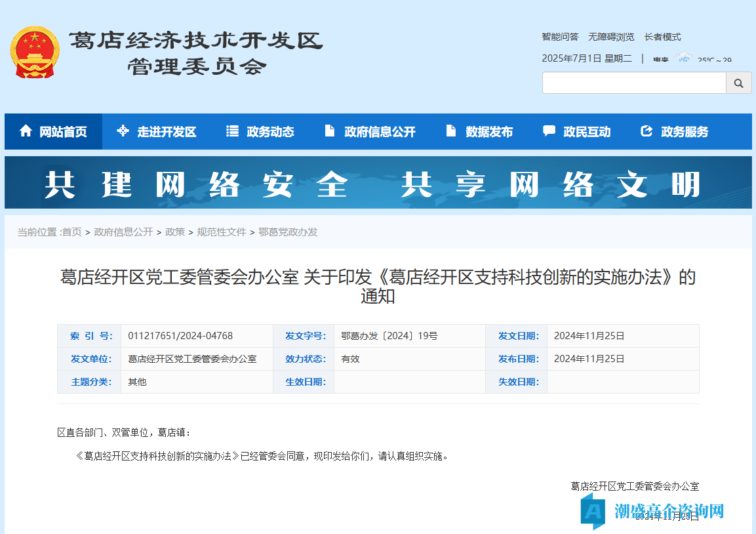The width and height of the screenshot is (756, 534).
Task: Click the 政民互动 chat bubble icon
Action: click(549, 131)
